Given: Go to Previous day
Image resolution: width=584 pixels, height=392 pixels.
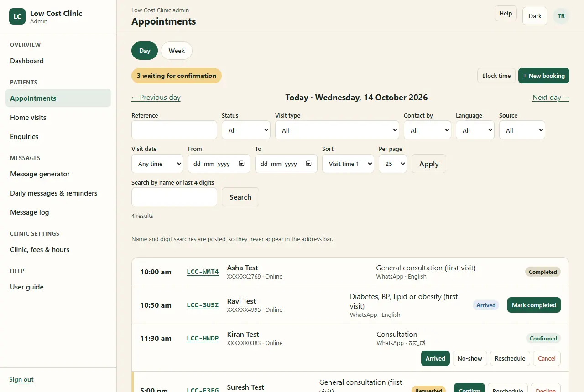Looking at the screenshot, I should pos(156,98).
